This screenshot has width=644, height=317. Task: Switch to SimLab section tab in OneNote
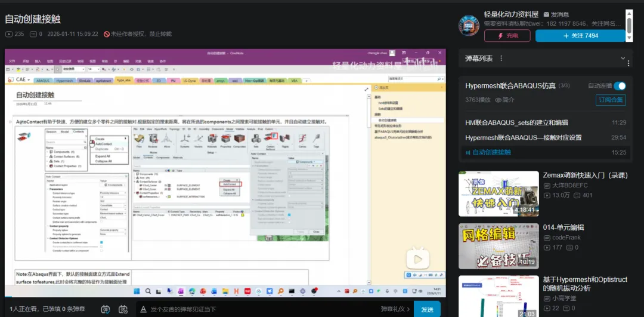[x=84, y=81]
